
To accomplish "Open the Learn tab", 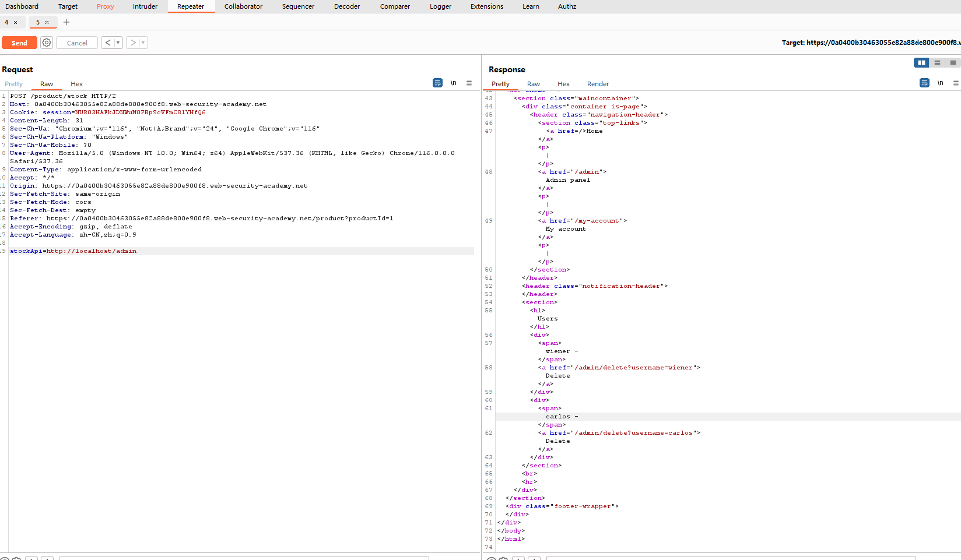I will 531,6.
